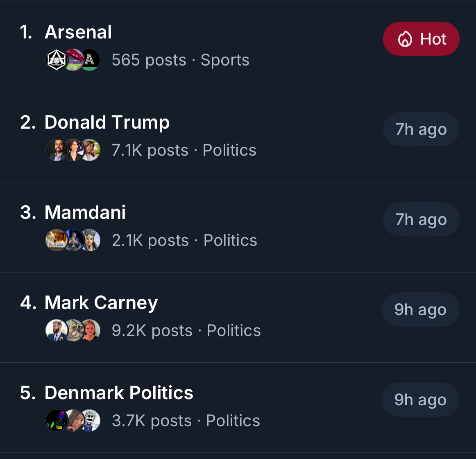Click the 7h ago badge for Donald Trump
The width and height of the screenshot is (476, 459).
(421, 129)
